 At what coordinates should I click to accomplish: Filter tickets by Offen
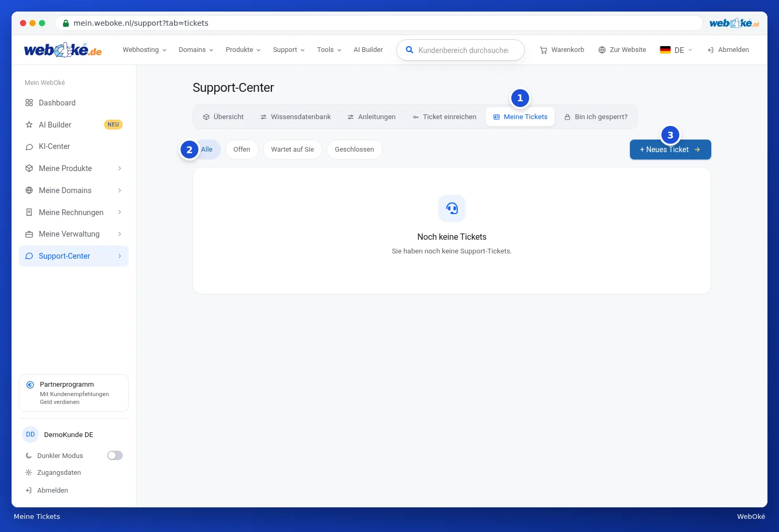[x=242, y=150]
